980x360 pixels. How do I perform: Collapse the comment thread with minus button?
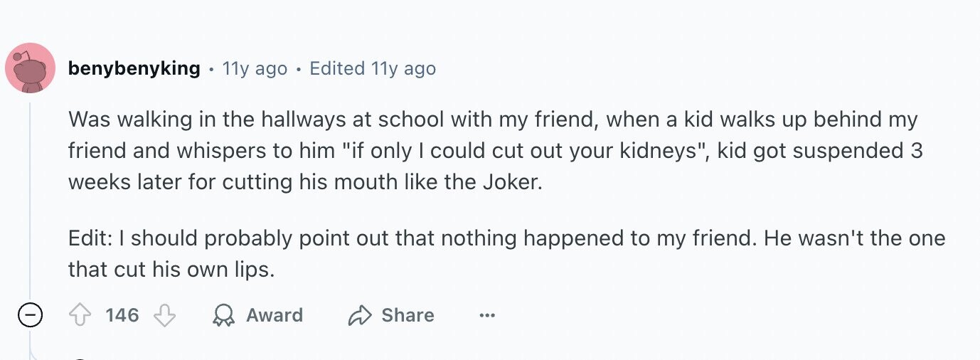30,314
